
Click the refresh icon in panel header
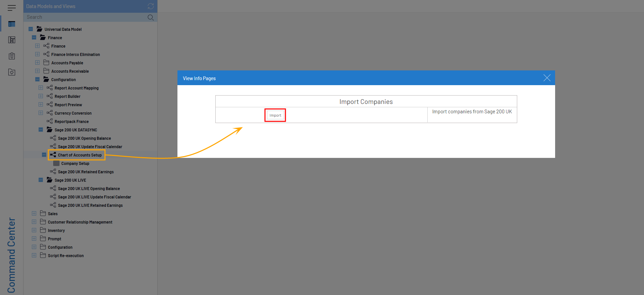click(151, 6)
